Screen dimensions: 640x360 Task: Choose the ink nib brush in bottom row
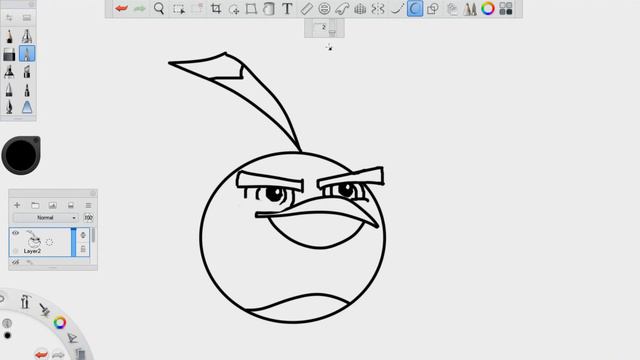click(9, 107)
